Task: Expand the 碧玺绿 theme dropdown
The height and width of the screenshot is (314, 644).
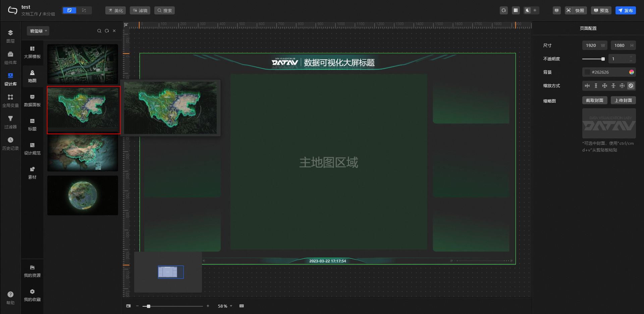Action: (38, 31)
